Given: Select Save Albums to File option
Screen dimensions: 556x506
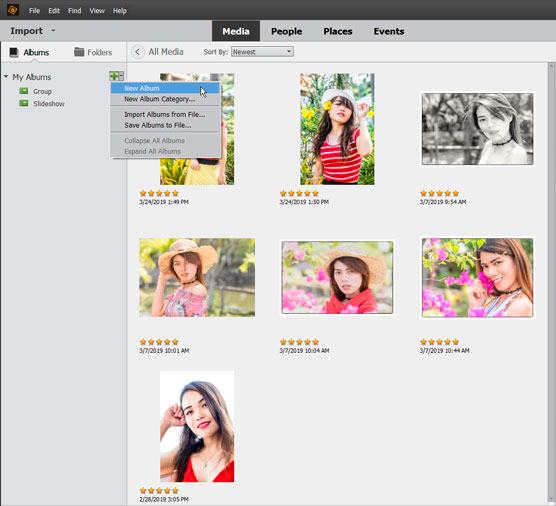Looking at the screenshot, I should 165,125.
